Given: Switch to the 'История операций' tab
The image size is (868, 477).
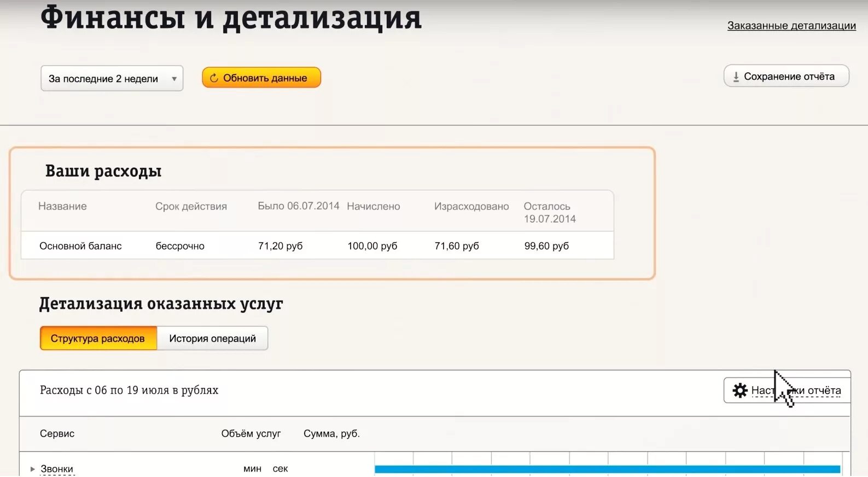Looking at the screenshot, I should pos(212,338).
